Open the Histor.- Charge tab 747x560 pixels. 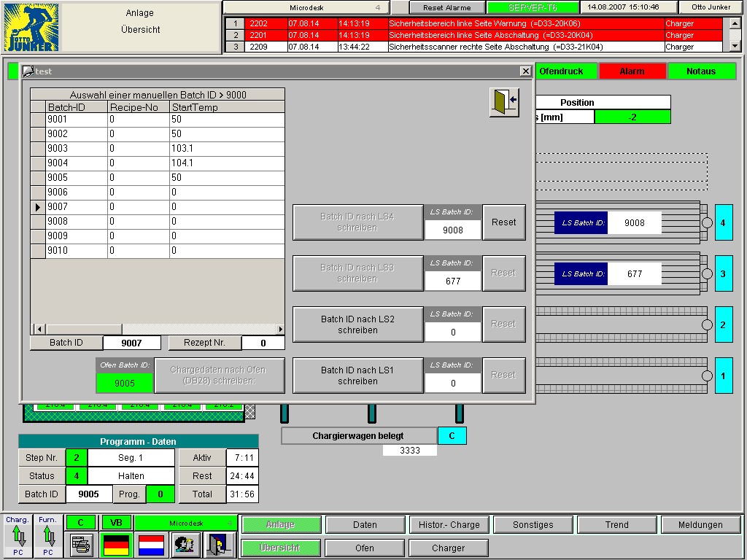449,524
